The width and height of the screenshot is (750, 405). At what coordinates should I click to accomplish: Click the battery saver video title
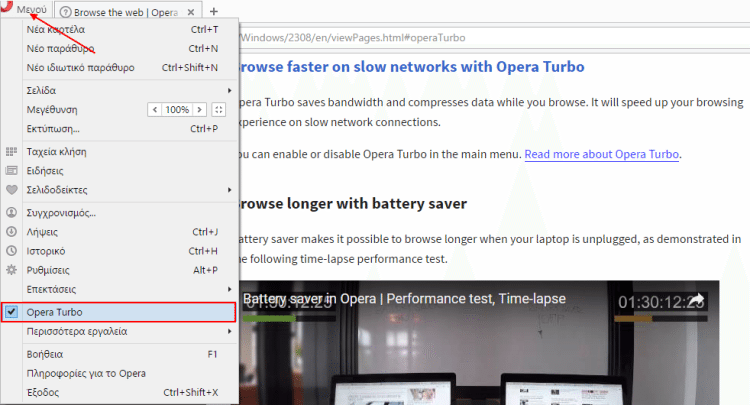tap(404, 299)
